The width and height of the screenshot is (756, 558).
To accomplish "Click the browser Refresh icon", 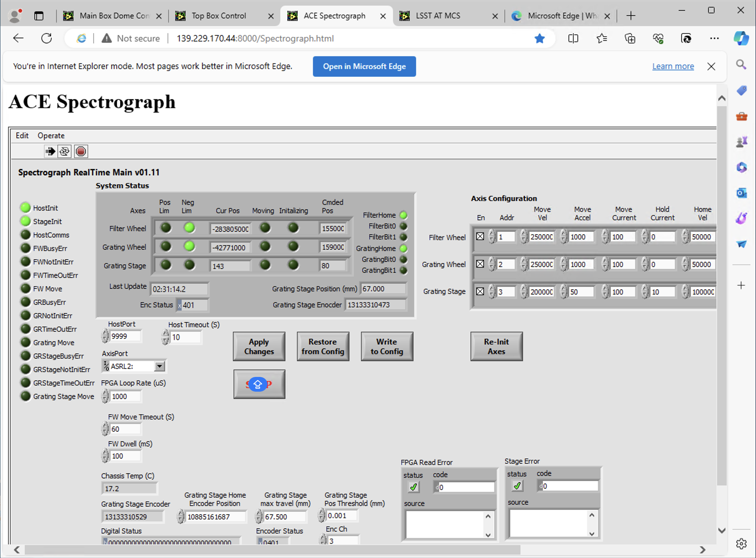I will tap(46, 38).
